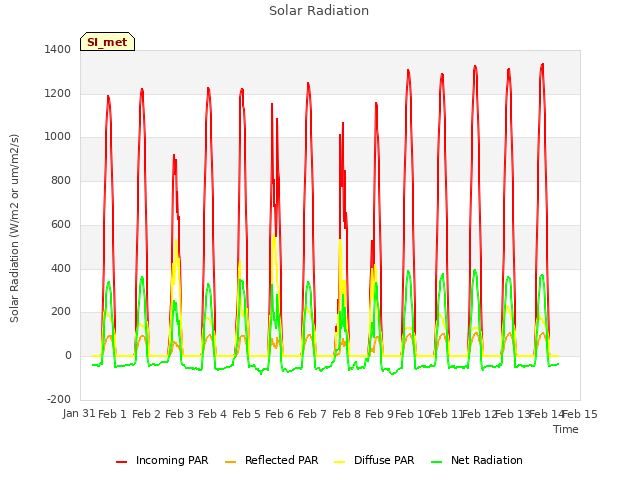Viewport: 640px width, 480px height.
Task: Click the orange Reflected PAR legend swatch
Action: [x=231, y=462]
